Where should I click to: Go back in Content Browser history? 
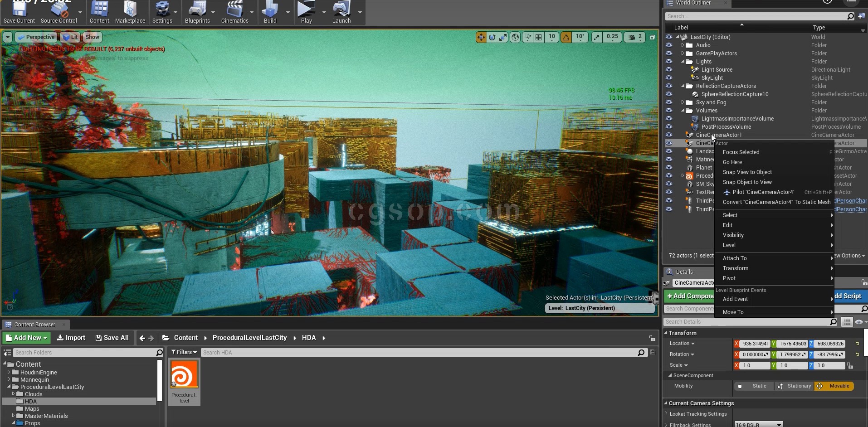(x=142, y=338)
